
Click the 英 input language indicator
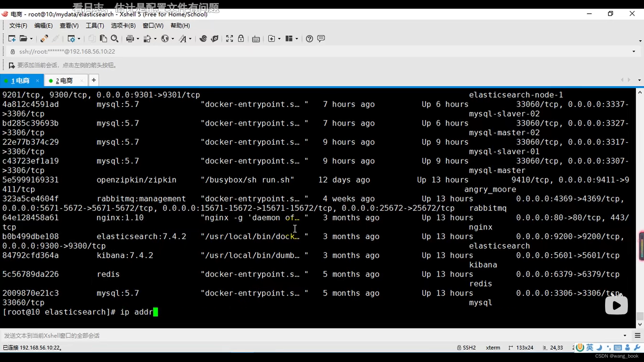[x=590, y=348]
